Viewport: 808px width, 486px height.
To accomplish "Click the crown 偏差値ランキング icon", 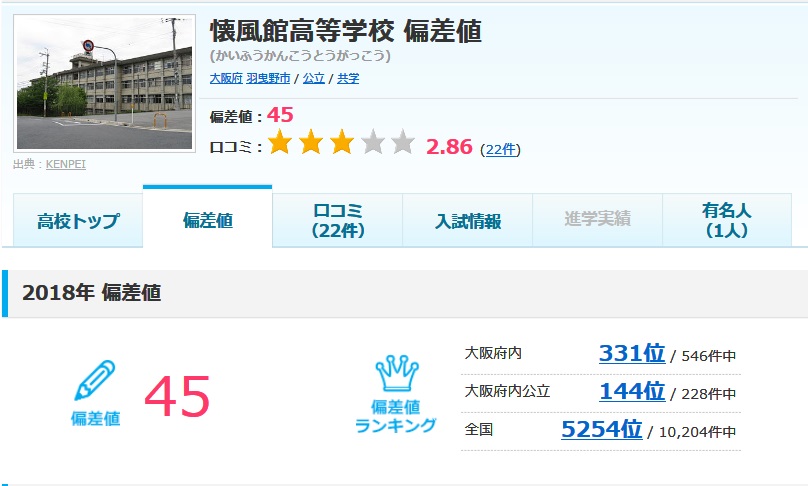I will [x=396, y=373].
